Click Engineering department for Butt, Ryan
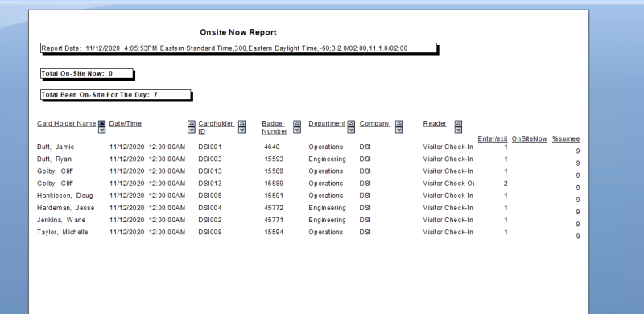This screenshot has width=644, height=314. (x=328, y=159)
